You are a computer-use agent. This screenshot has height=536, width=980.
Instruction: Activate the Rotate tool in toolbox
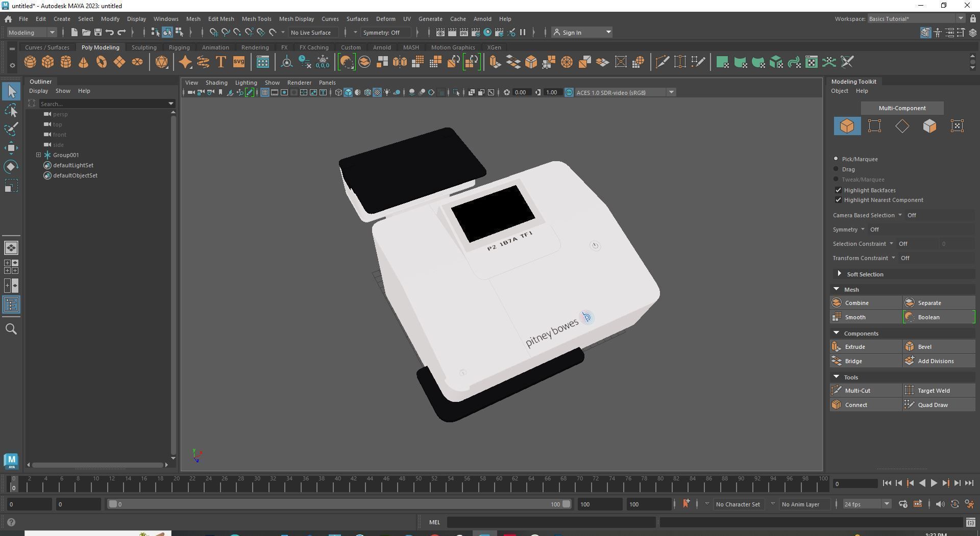point(11,167)
